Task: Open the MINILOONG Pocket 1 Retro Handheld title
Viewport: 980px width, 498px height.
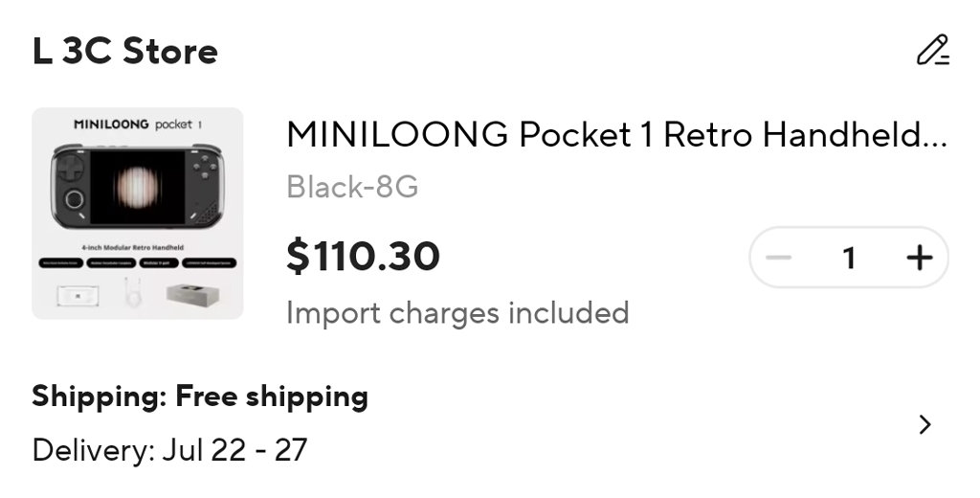Action: pos(616,134)
